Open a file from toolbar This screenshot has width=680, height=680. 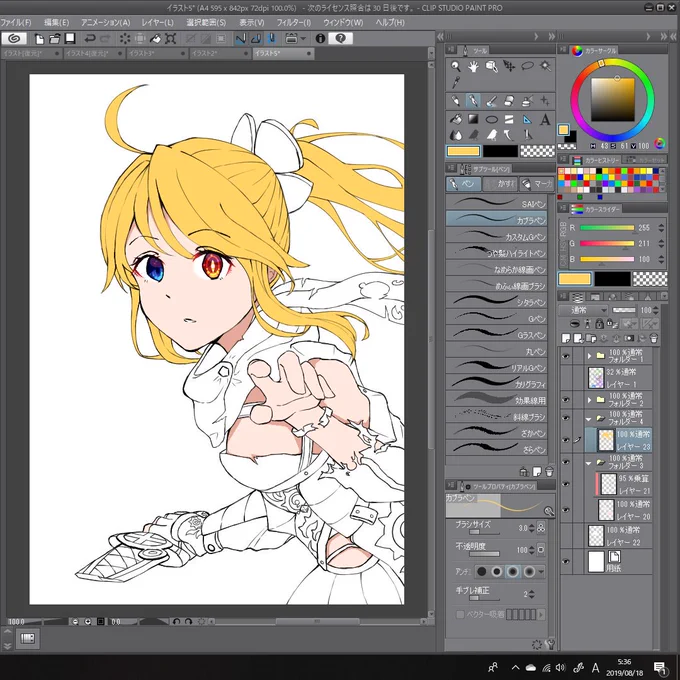[x=55, y=39]
